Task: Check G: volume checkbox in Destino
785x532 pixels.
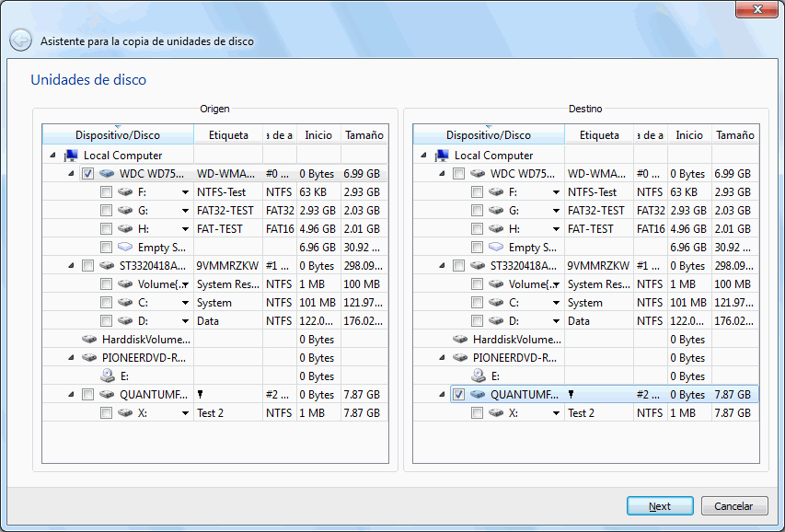Action: 477,211
